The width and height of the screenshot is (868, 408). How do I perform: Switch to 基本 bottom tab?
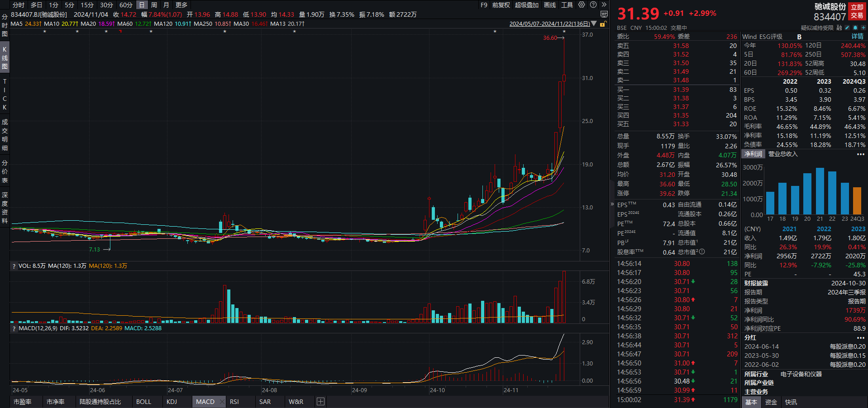751,402
